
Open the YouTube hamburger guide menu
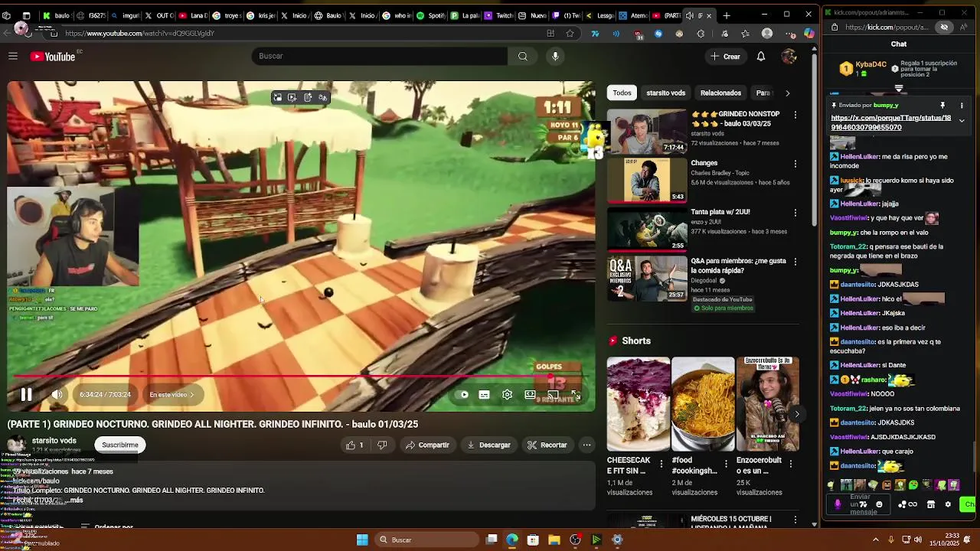pos(13,56)
